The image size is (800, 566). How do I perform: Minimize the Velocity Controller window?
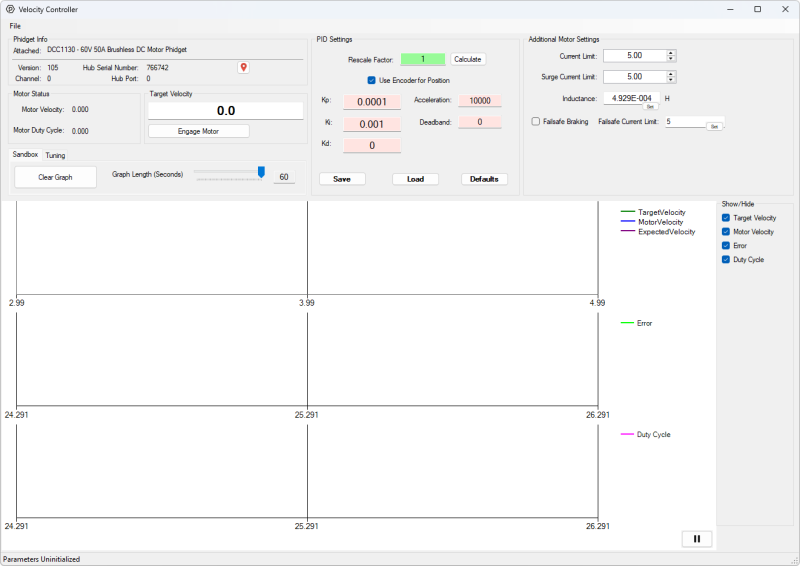730,9
